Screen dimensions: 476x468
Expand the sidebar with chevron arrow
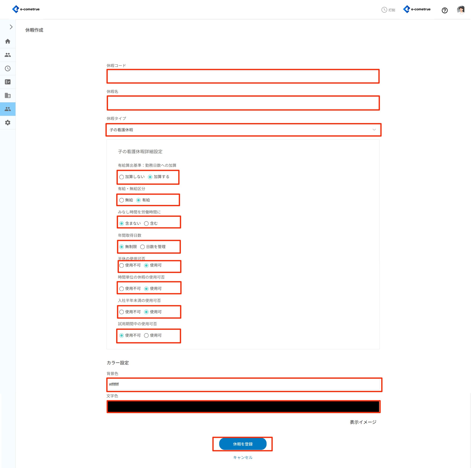[11, 27]
